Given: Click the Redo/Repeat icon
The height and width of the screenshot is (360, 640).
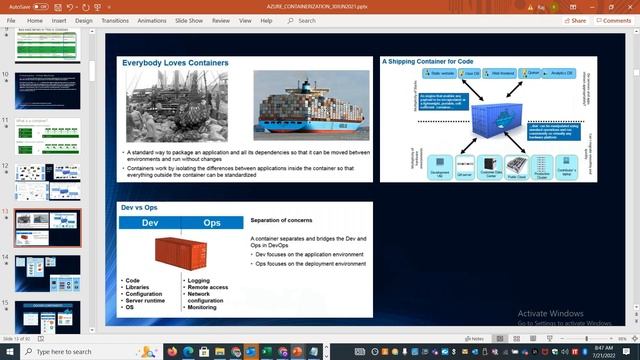Looking at the screenshot, I should [x=86, y=7].
